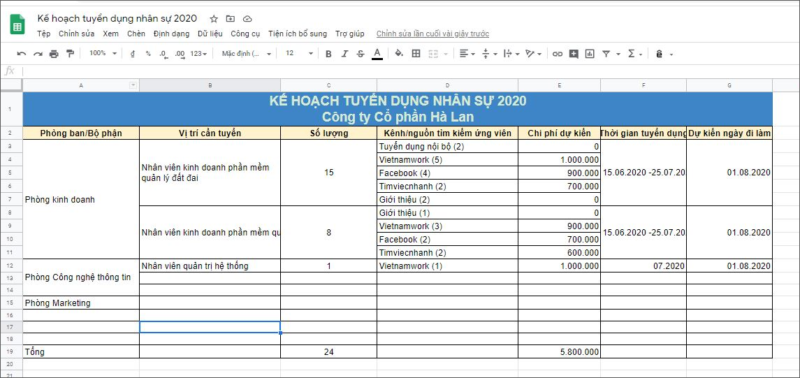Open the font size 12 dropdown

(x=299, y=53)
